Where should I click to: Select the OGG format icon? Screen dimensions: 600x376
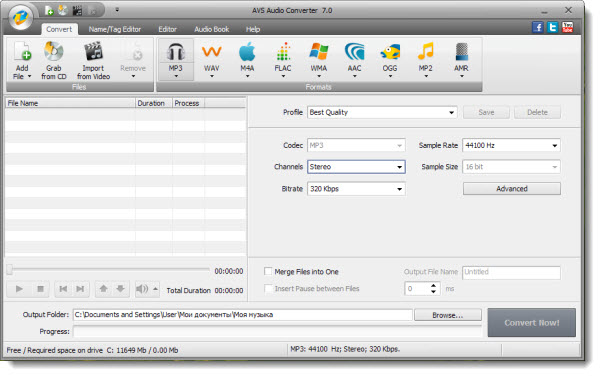(390, 52)
